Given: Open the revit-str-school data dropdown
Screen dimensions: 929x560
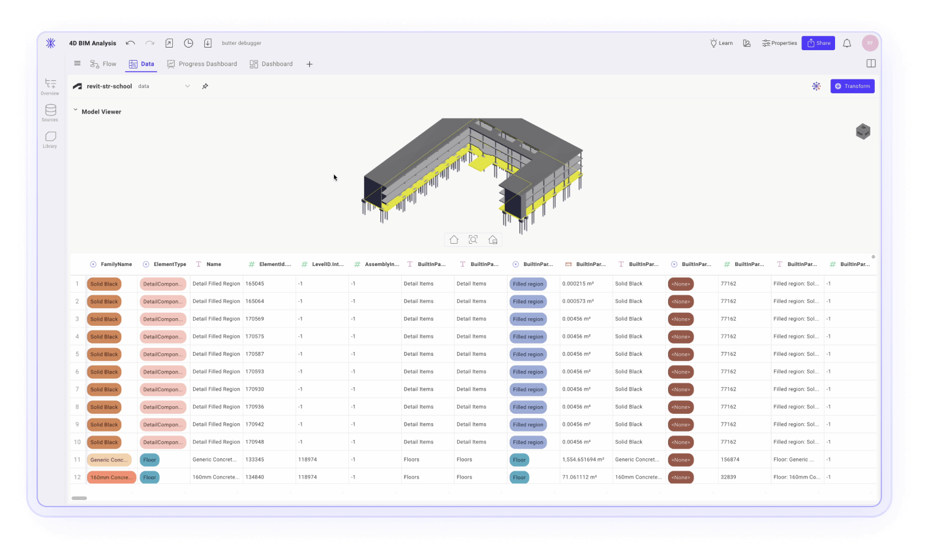Looking at the screenshot, I should click(186, 85).
